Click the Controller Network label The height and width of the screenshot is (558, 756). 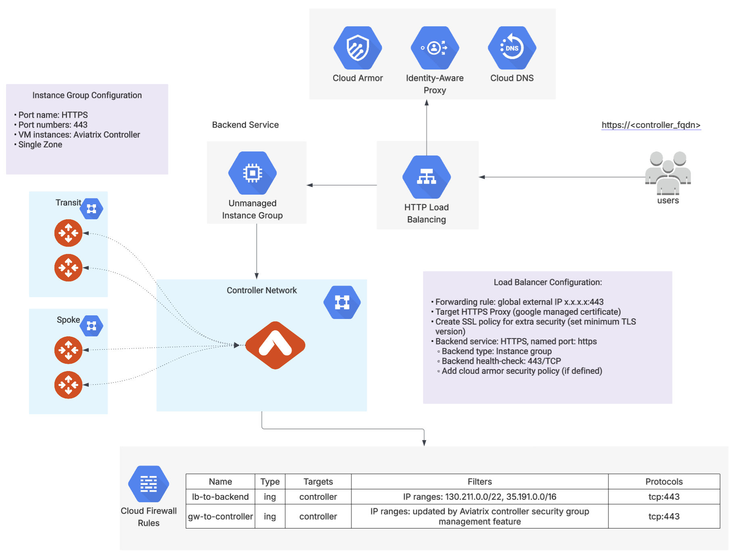(261, 290)
